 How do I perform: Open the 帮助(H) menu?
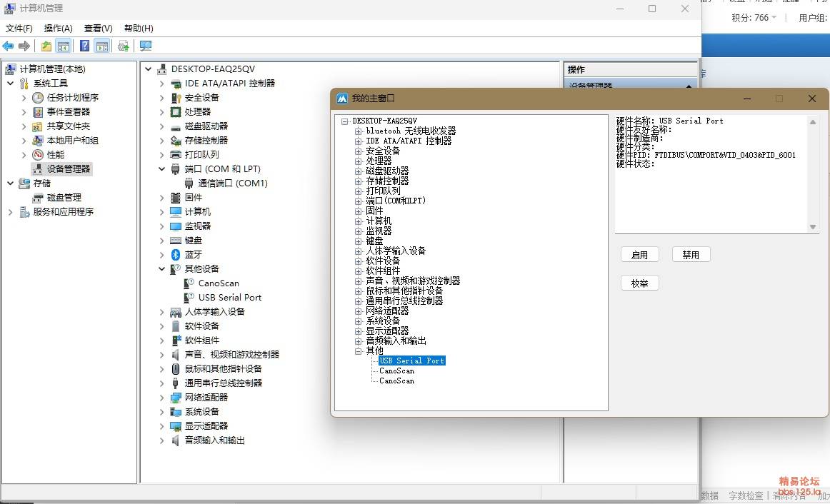139,28
